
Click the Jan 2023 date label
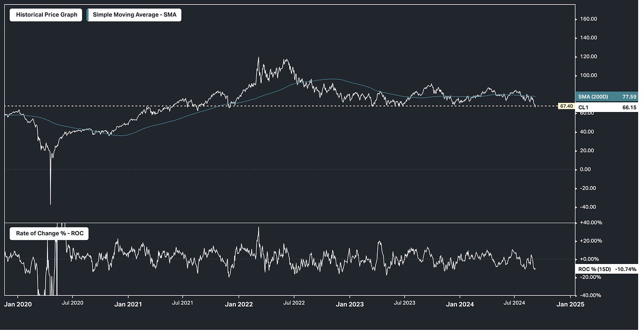(349, 304)
